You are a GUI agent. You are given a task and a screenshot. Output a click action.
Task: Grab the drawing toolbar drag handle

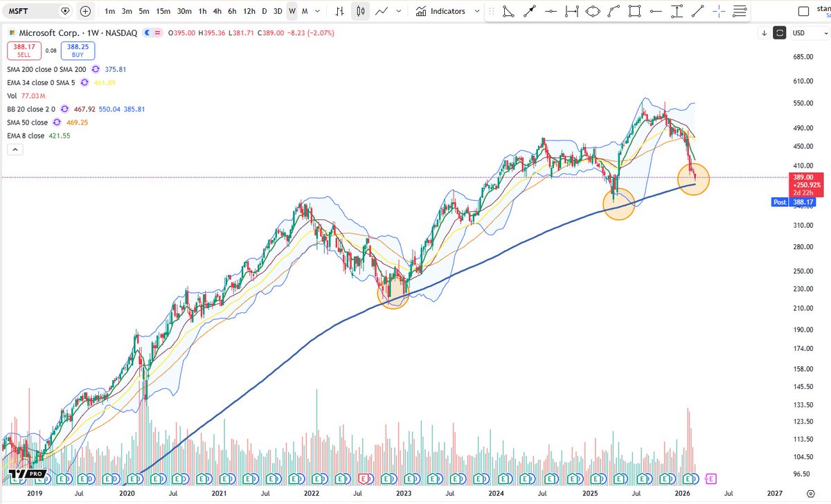point(492,11)
